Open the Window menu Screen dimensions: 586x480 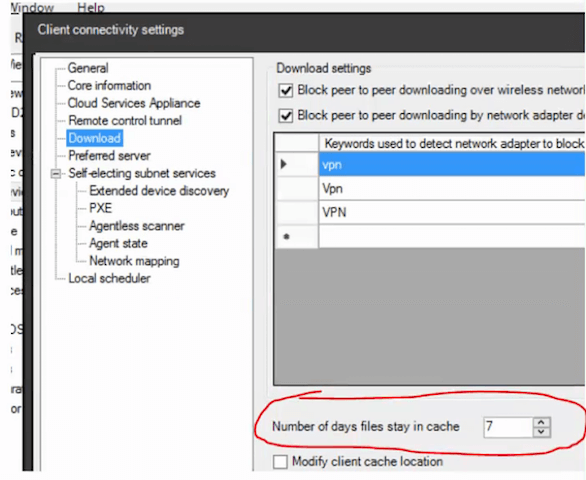pos(32,7)
